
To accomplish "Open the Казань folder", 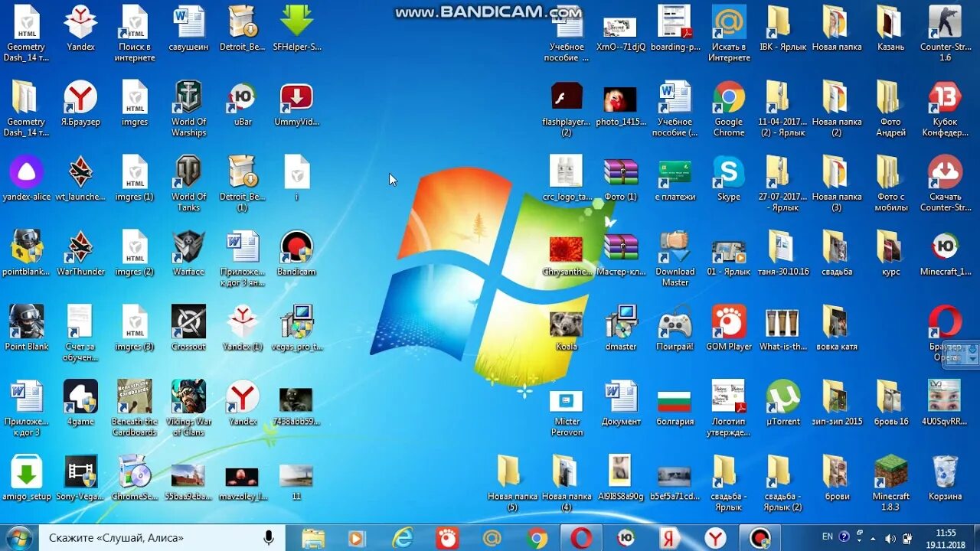I will tap(891, 28).
